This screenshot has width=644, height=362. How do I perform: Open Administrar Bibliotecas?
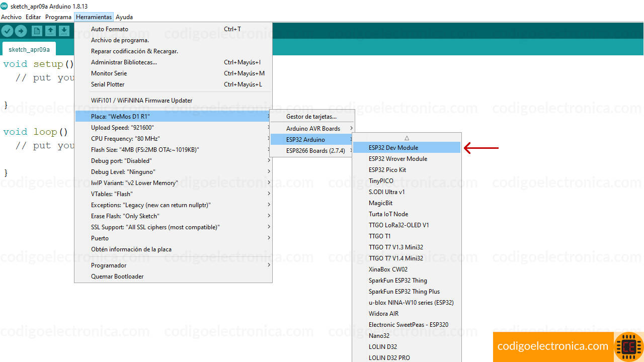pos(173,62)
